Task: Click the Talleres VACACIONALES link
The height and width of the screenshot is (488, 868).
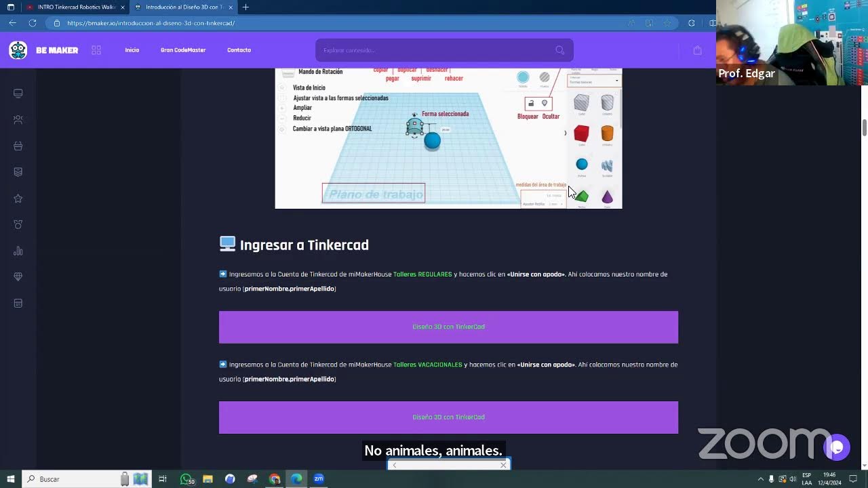Action: (x=428, y=365)
